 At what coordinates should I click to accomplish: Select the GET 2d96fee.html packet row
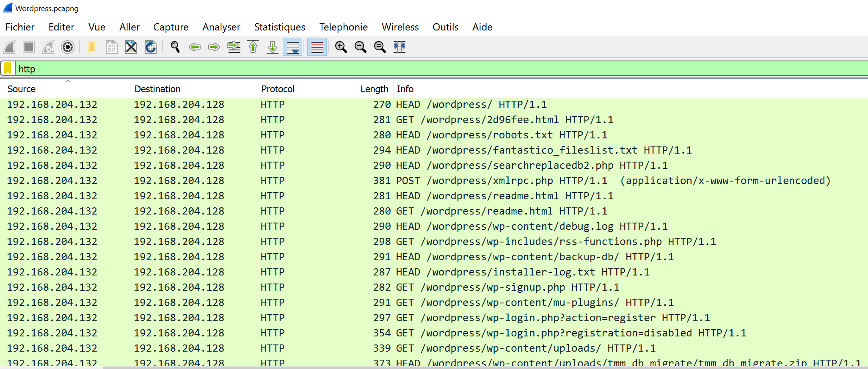click(x=434, y=120)
